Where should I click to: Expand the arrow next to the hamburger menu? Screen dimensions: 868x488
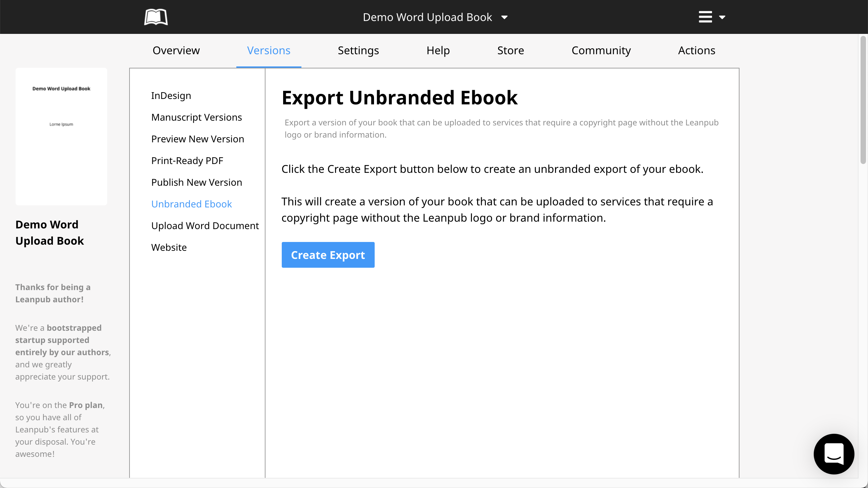pyautogui.click(x=722, y=17)
